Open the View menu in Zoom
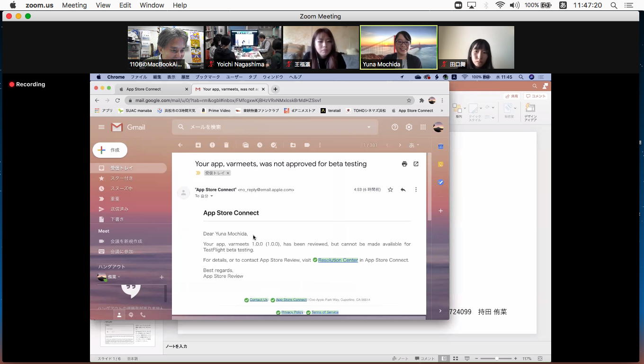644x364 pixels. [103, 5]
